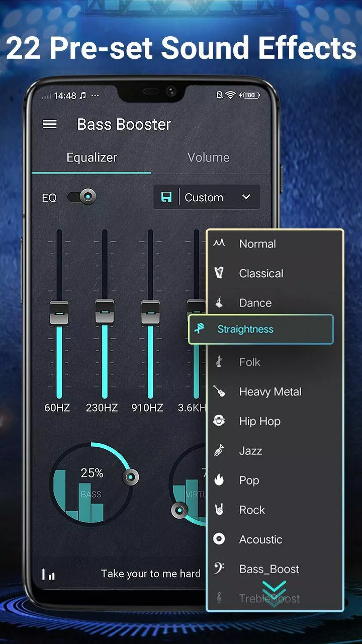Viewport: 362px width, 644px height.
Task: Click the Custom dropdown chevron arrow
Action: [246, 197]
